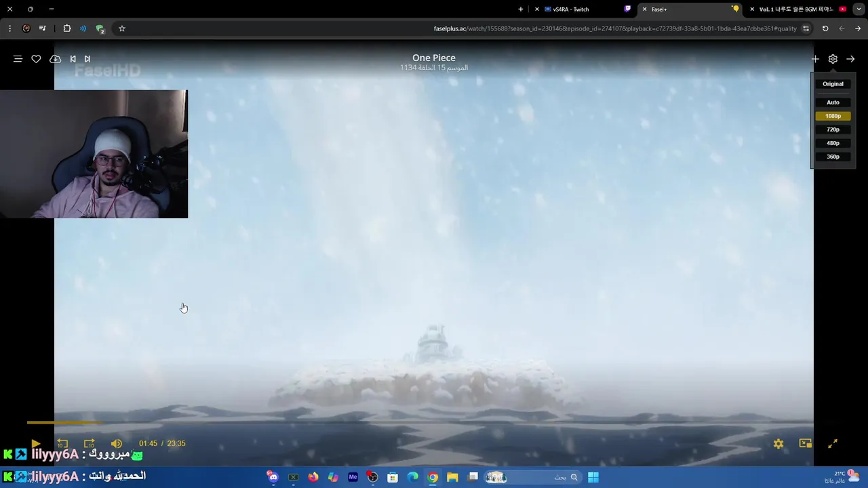This screenshot has width=868, height=488.
Task: Open site info controls in address bar
Action: [806, 28]
